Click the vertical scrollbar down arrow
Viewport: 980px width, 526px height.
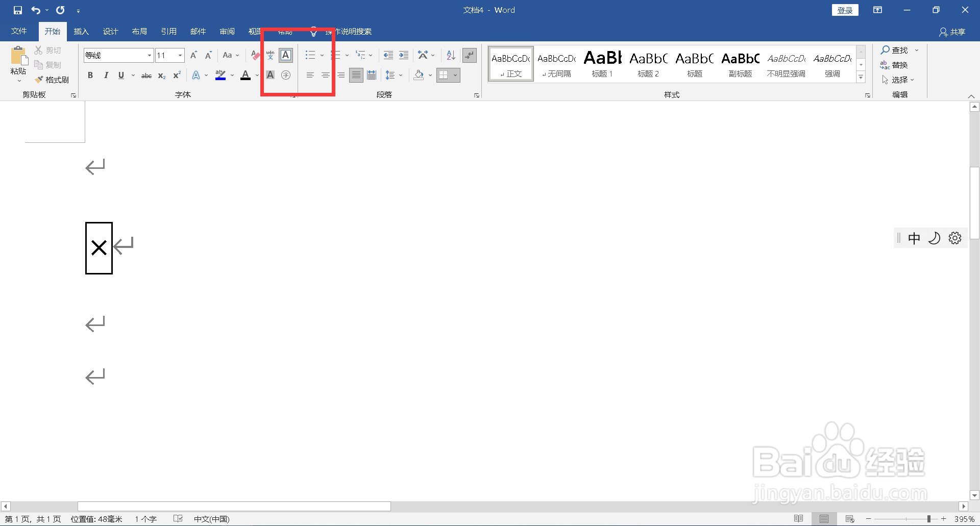pos(974,495)
